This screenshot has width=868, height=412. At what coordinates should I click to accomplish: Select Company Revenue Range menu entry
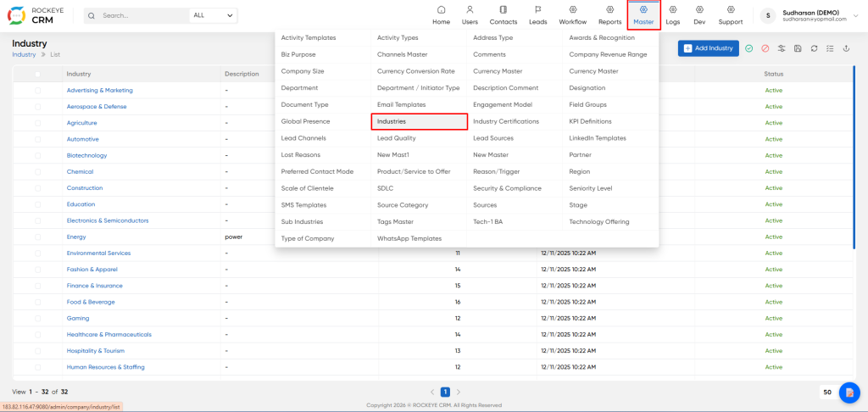click(x=608, y=54)
